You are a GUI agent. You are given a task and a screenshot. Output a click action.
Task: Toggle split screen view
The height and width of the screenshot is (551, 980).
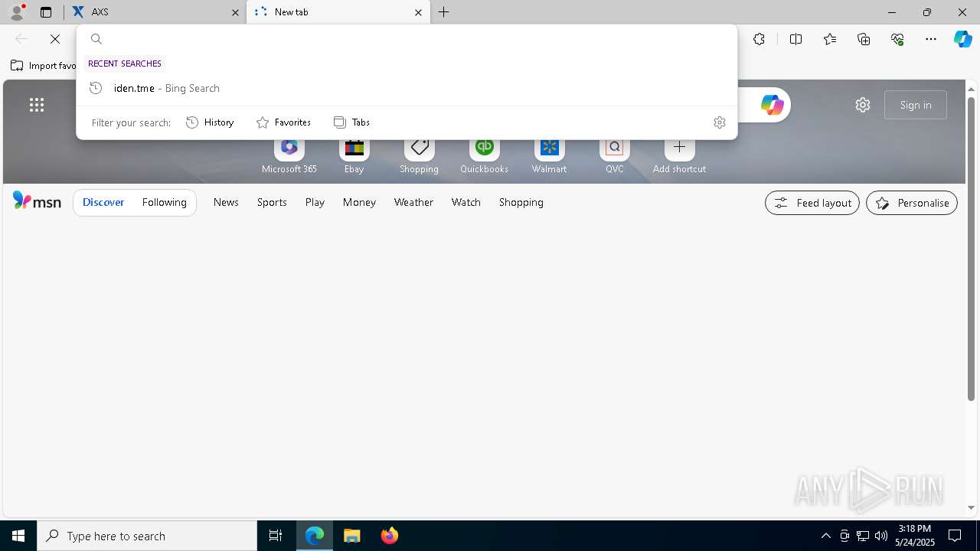click(x=795, y=39)
